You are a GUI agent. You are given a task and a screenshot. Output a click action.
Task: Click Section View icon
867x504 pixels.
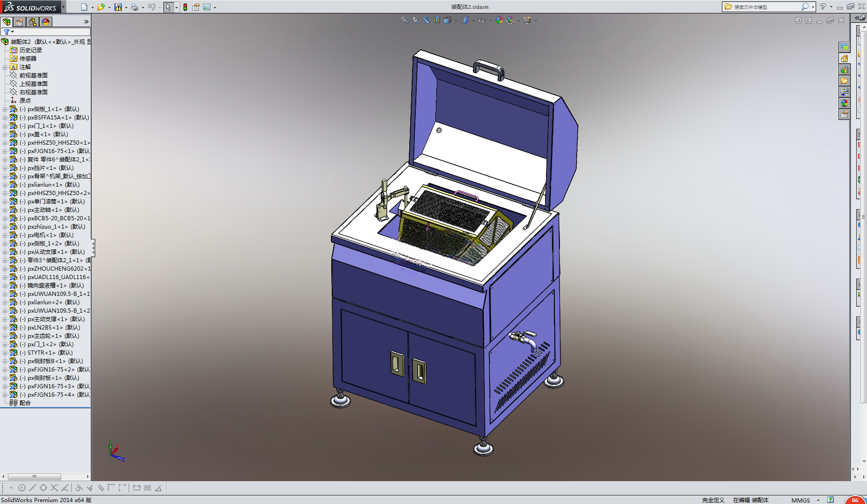tap(437, 20)
